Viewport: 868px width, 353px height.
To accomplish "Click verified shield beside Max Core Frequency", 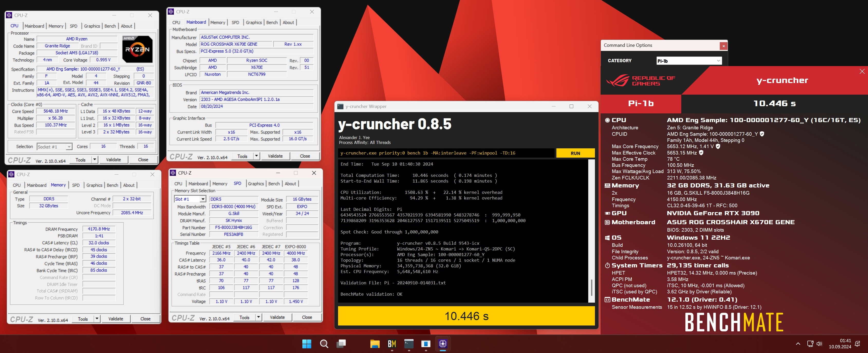I will (x=718, y=146).
